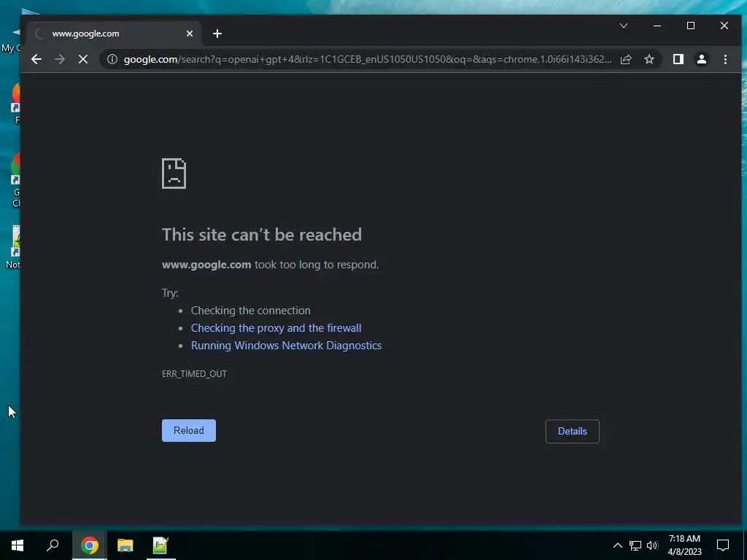747x560 pixels.
Task: Open the clock showing 7:18 AM
Action: click(x=684, y=545)
